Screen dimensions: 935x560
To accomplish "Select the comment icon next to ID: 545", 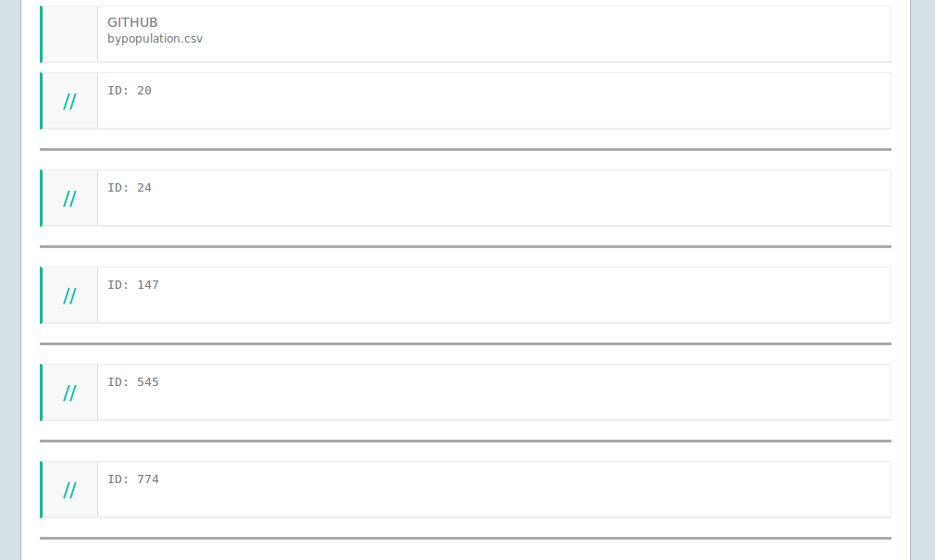I will [x=69, y=393].
